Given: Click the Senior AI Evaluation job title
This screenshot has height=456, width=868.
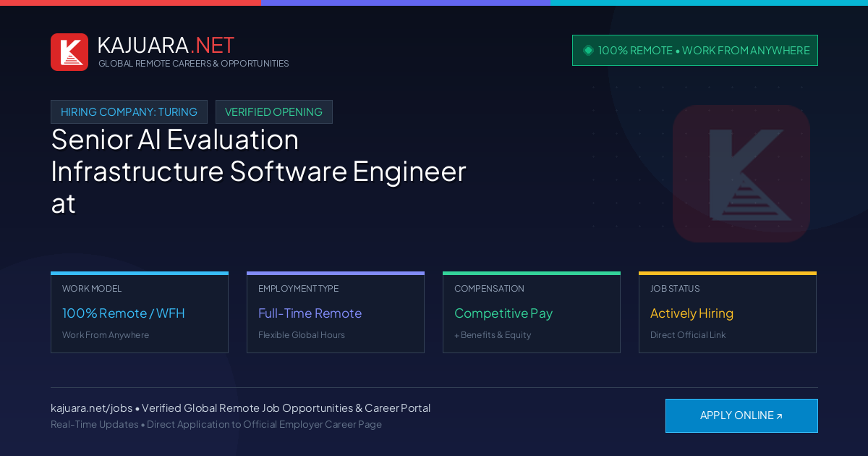Looking at the screenshot, I should tap(258, 171).
